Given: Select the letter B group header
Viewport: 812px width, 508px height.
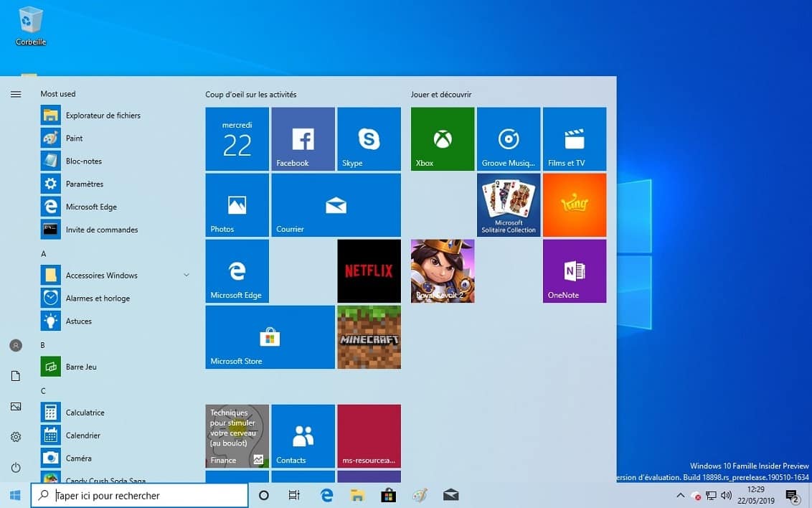Looking at the screenshot, I should 43,345.
